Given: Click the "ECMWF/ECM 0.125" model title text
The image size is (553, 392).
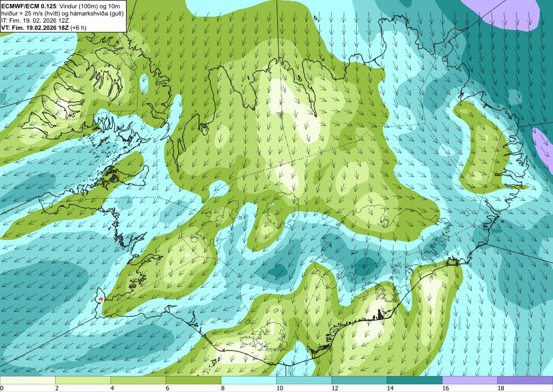Looking at the screenshot, I should [x=29, y=6].
